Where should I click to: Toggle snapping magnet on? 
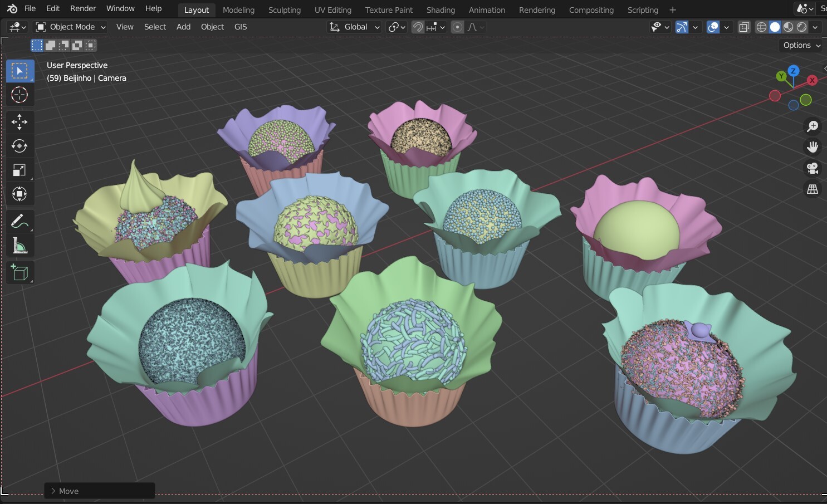[x=418, y=27]
